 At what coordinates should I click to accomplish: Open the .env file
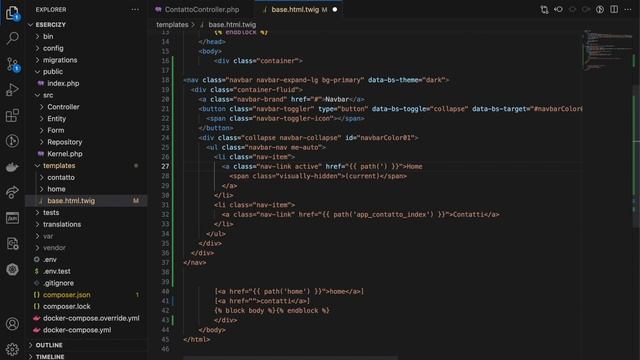click(x=50, y=260)
